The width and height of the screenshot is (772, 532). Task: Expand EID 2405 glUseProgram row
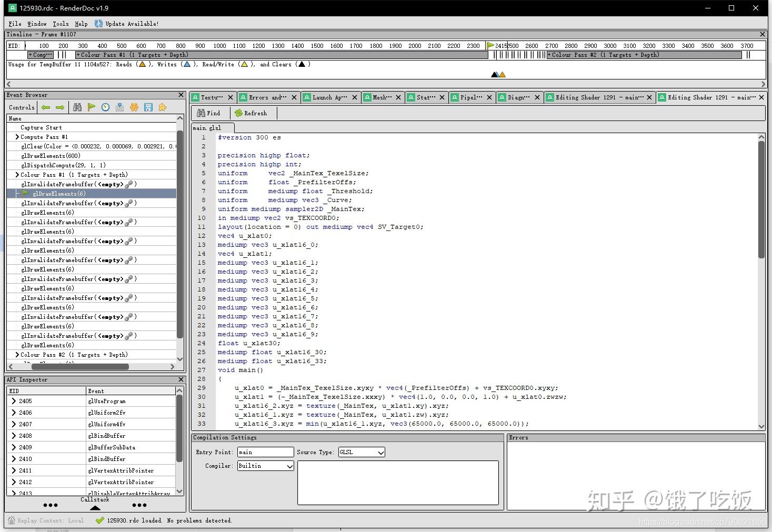click(x=14, y=401)
